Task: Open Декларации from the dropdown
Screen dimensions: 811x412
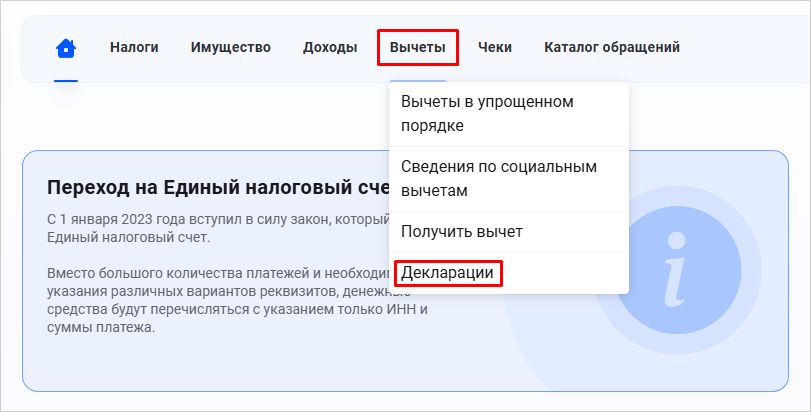Action: (x=509, y=272)
